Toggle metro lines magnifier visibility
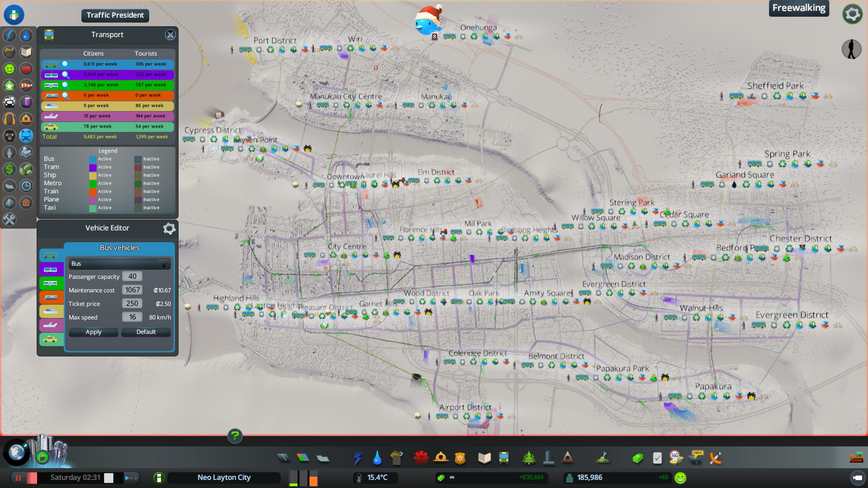This screenshot has height=488, width=868. click(x=65, y=85)
